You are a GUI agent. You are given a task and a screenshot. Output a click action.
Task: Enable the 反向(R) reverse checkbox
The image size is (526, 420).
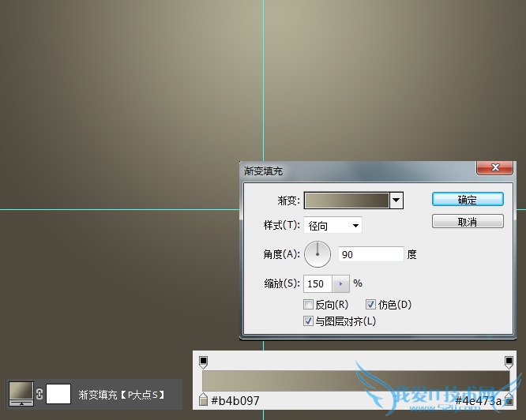coord(308,305)
